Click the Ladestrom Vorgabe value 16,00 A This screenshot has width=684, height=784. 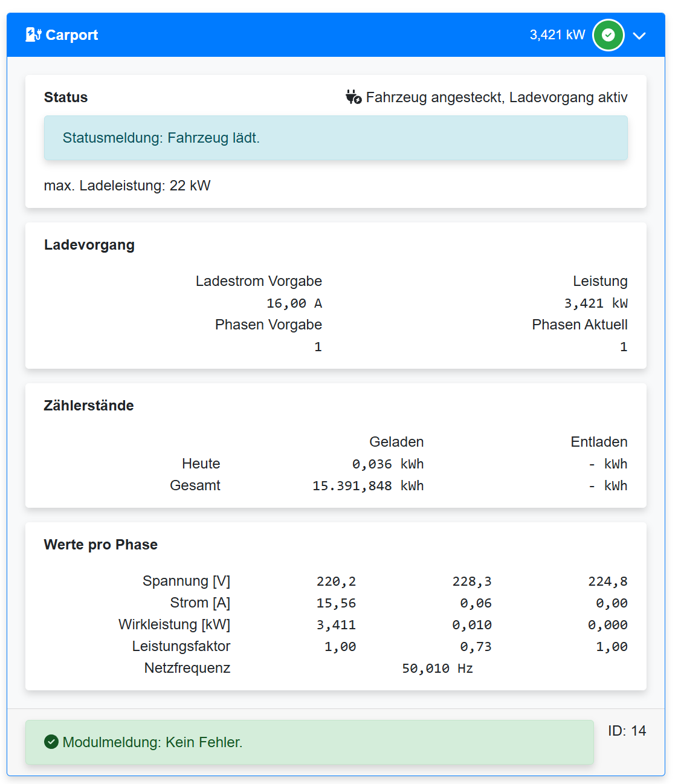click(x=294, y=303)
